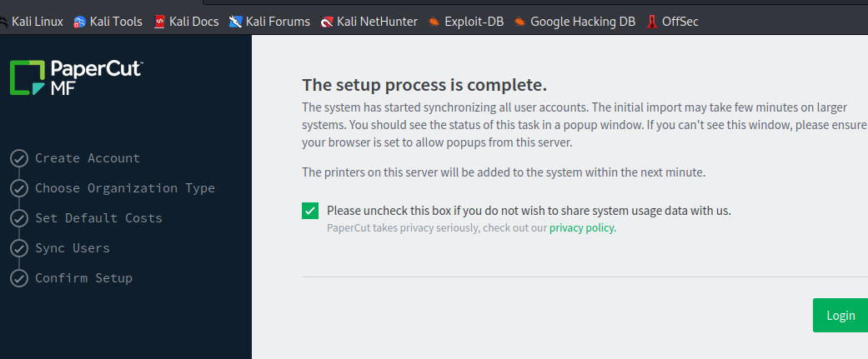This screenshot has width=868, height=359.
Task: Click the Choose Organization Type checkmark icon
Action: pos(18,188)
